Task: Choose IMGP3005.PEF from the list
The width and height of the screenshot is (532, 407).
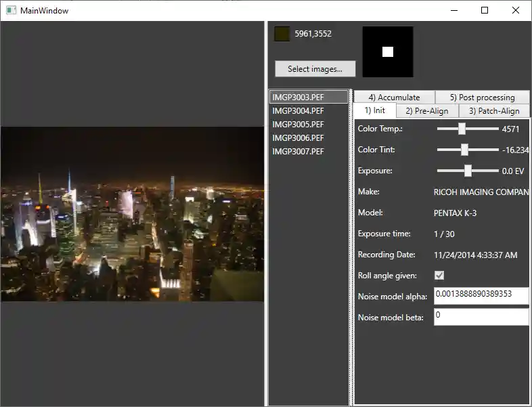Action: coord(298,125)
